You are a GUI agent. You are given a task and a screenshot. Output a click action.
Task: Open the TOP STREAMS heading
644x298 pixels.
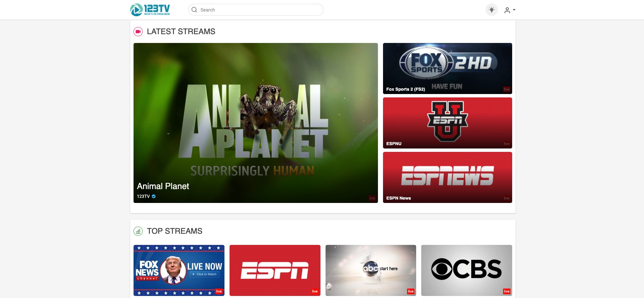[174, 231]
